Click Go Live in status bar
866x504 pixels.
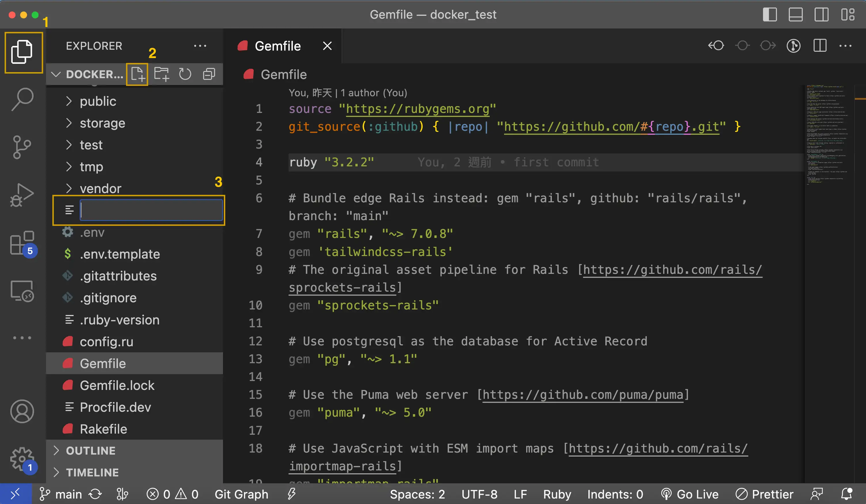coord(690,494)
